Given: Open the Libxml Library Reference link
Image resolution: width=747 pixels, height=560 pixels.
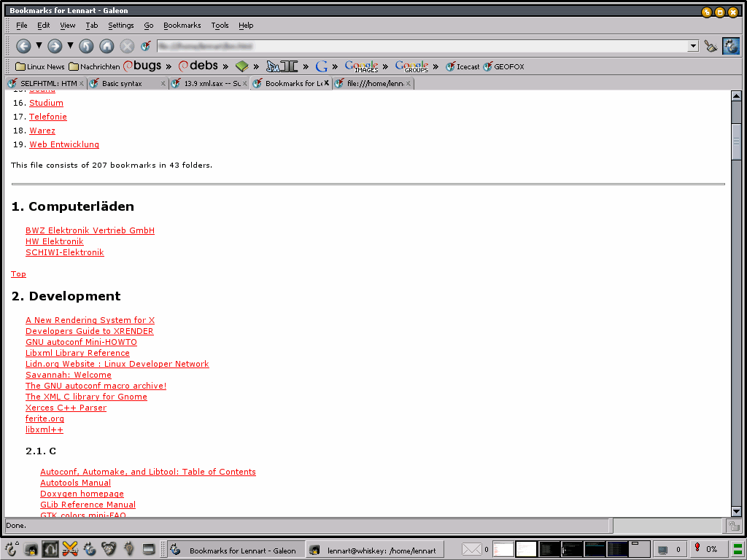Looking at the screenshot, I should [x=77, y=353].
